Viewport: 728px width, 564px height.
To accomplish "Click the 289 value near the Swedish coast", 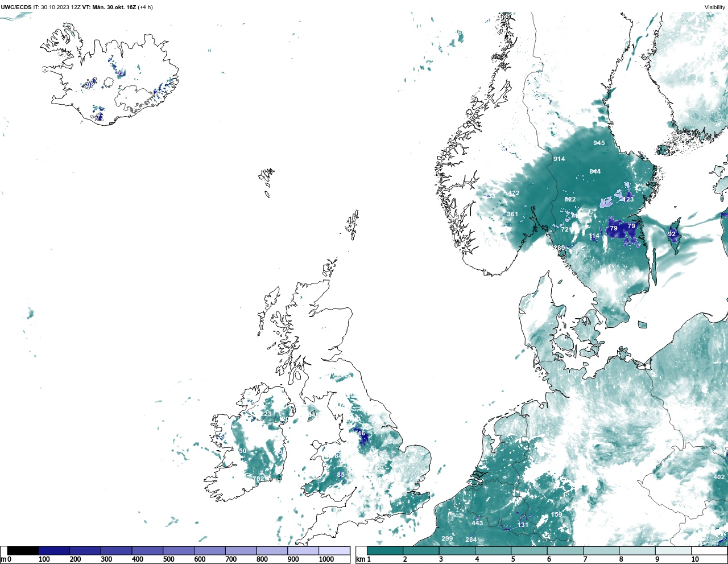I will [x=560, y=248].
